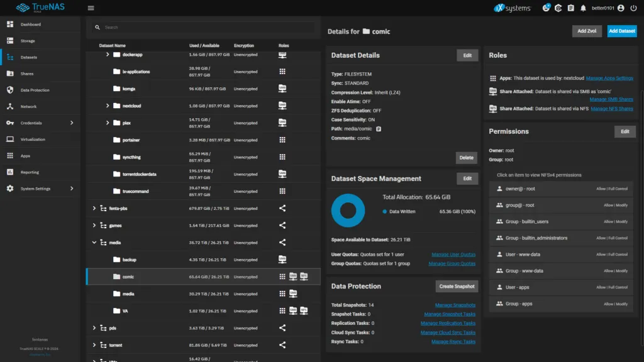
Task: Open the running jobs clipboard icon
Action: coord(570,8)
